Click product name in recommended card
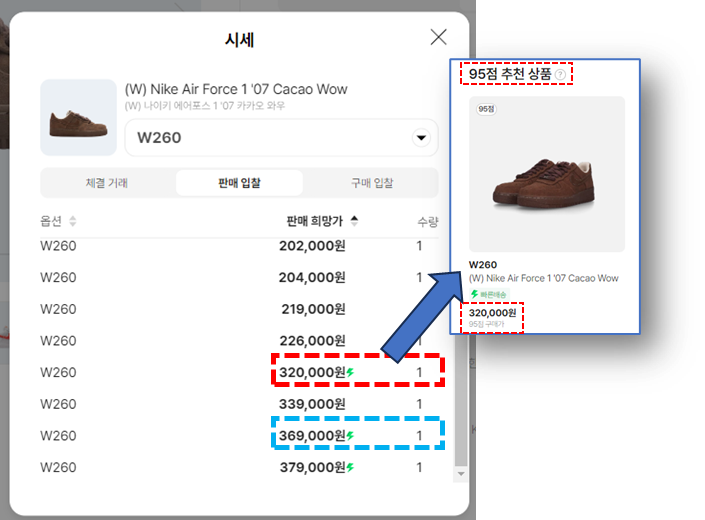 click(x=544, y=278)
